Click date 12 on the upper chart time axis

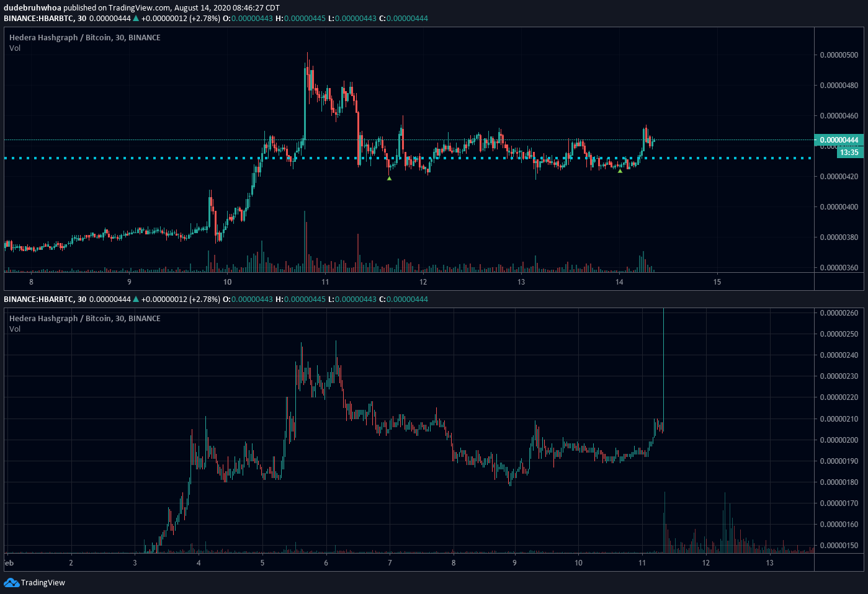point(423,282)
